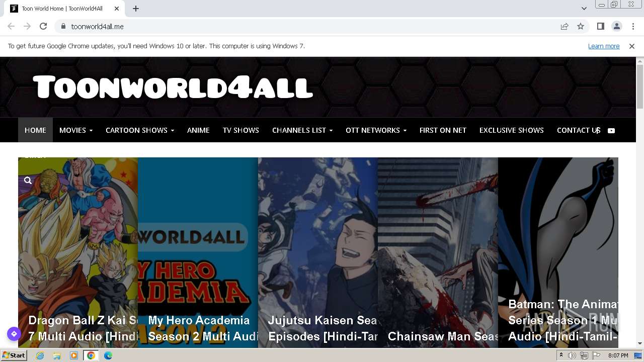This screenshot has height=362, width=644.
Task: Click the ToonWorld4All site logo
Action: coord(173,87)
